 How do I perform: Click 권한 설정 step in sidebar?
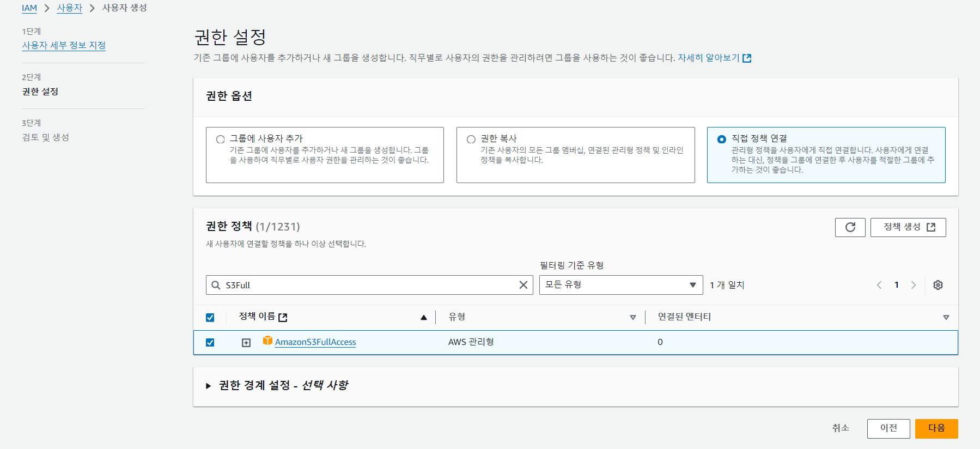40,92
